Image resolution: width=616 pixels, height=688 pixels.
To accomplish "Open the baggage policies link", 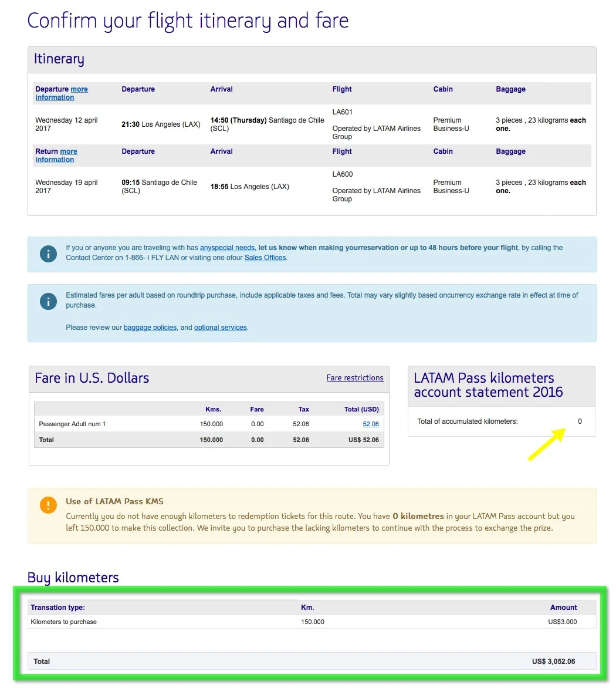I will coord(150,328).
